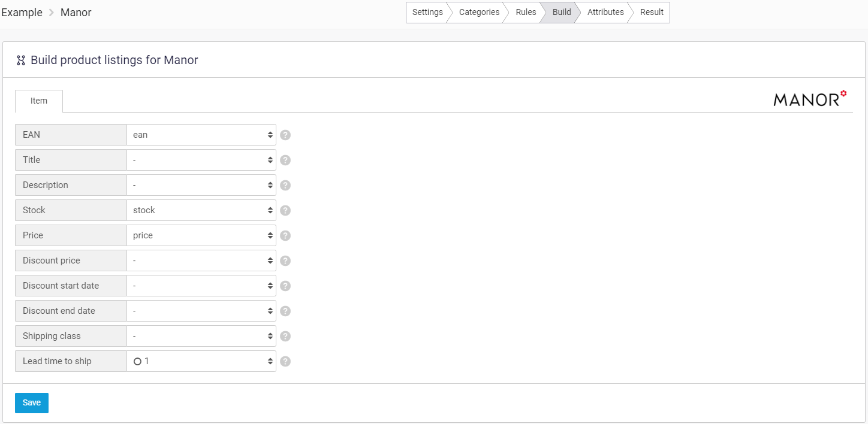Select the radio circle in Lead time to ship
This screenshot has width=868, height=424.
(x=137, y=361)
